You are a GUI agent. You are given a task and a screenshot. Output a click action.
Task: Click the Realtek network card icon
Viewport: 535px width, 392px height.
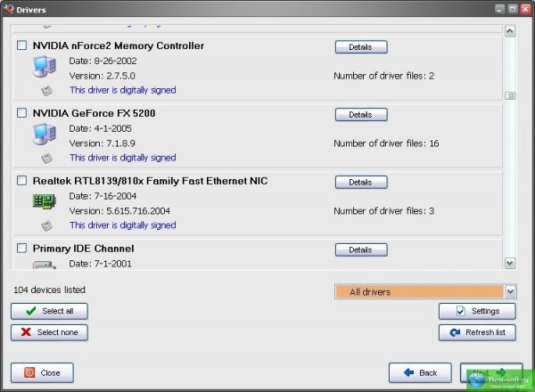[x=45, y=200]
